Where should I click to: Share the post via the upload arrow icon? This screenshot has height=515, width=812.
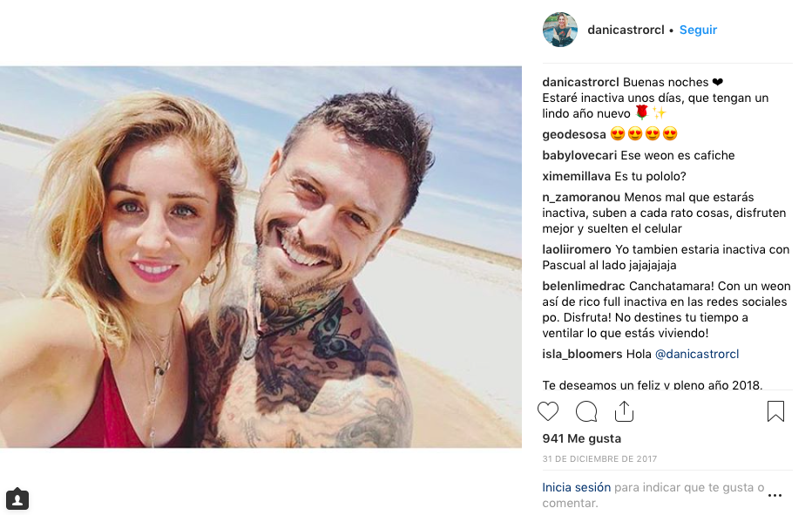pyautogui.click(x=624, y=410)
